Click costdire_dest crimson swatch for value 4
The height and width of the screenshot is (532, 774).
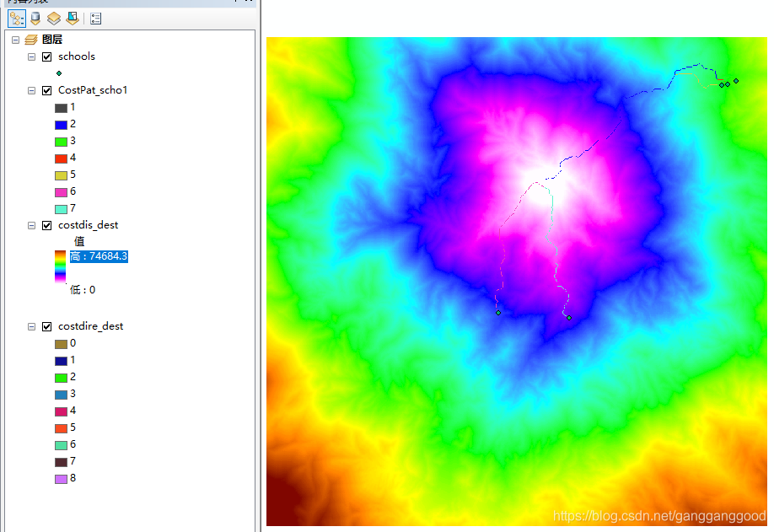click(62, 411)
